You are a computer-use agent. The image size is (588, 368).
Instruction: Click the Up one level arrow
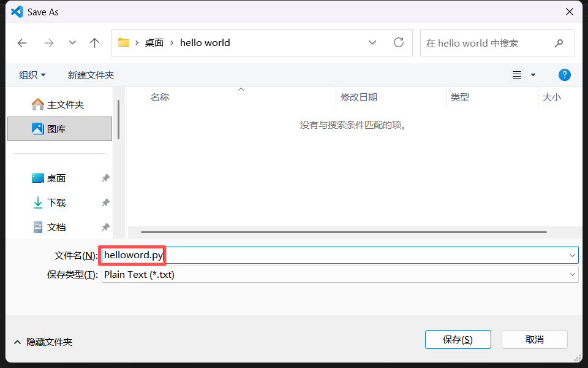click(94, 43)
